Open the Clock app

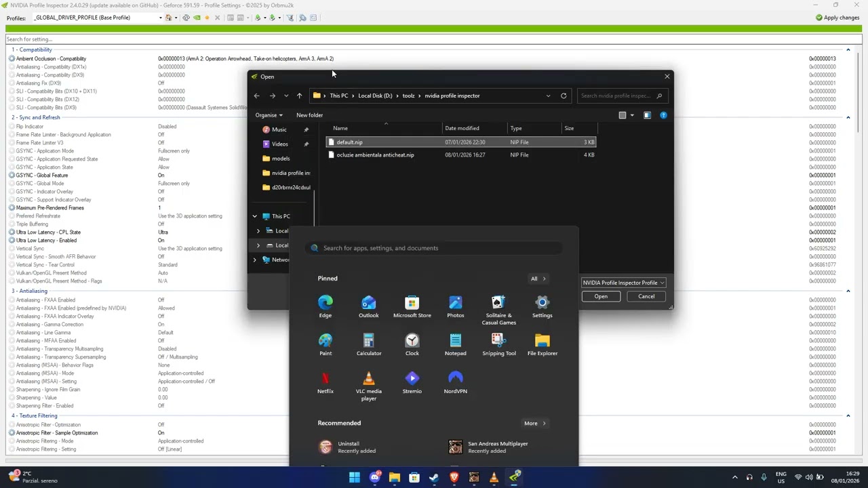pyautogui.click(x=412, y=344)
